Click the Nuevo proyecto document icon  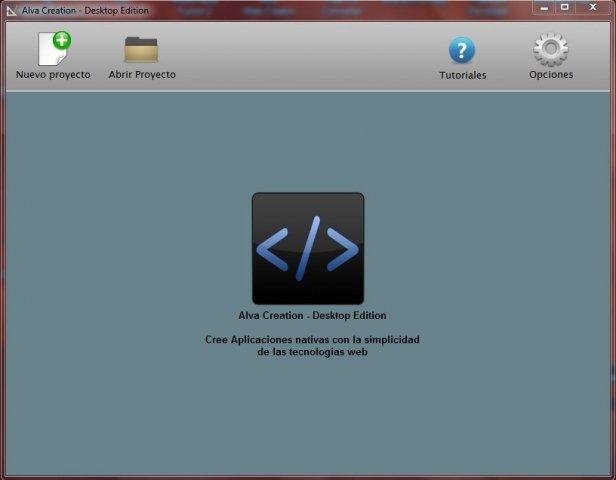tap(55, 49)
